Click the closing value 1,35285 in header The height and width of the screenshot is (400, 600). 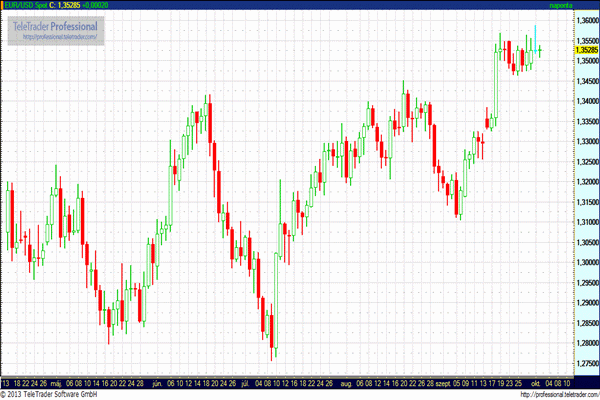point(79,6)
